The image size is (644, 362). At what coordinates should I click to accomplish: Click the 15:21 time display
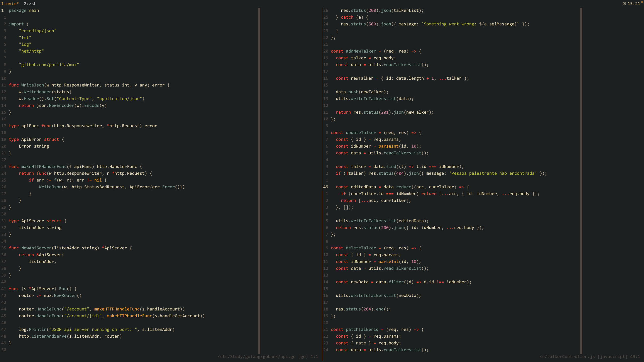point(633,4)
